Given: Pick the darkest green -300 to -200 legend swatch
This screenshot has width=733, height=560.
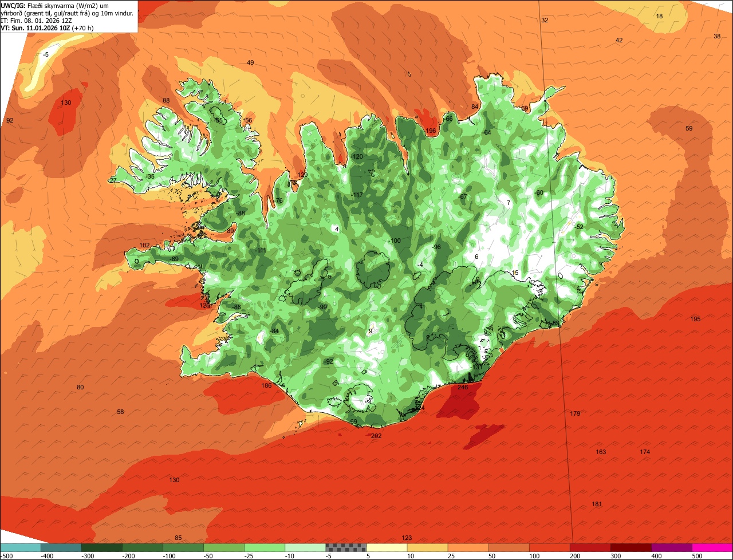Looking at the screenshot, I should coord(102,547).
